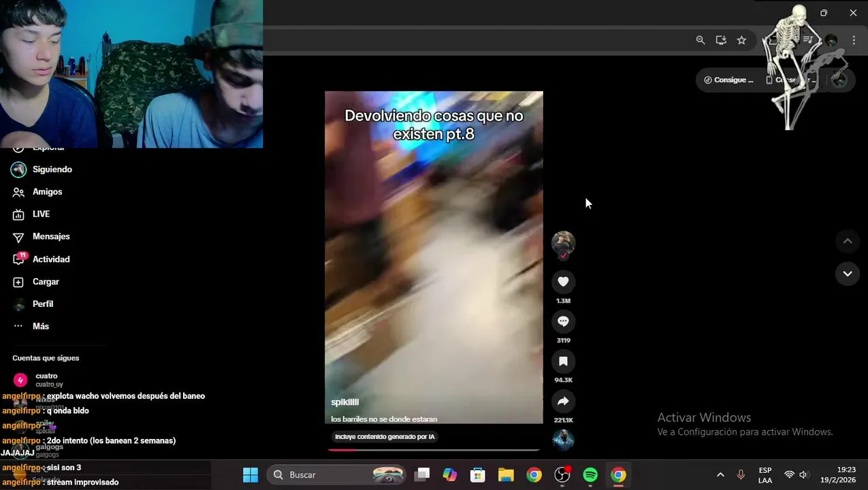Open Spotify on the taskbar
868x490 pixels.
coord(590,475)
